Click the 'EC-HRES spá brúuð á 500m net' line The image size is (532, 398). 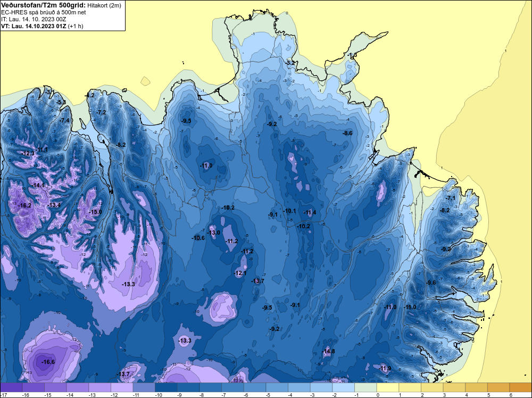[x=44, y=12]
